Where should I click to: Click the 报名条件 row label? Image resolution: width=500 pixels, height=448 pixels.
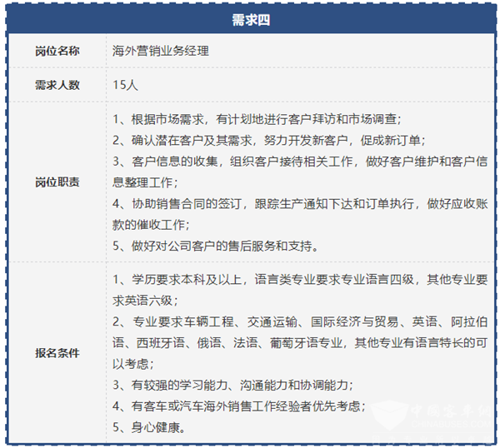[57, 352]
